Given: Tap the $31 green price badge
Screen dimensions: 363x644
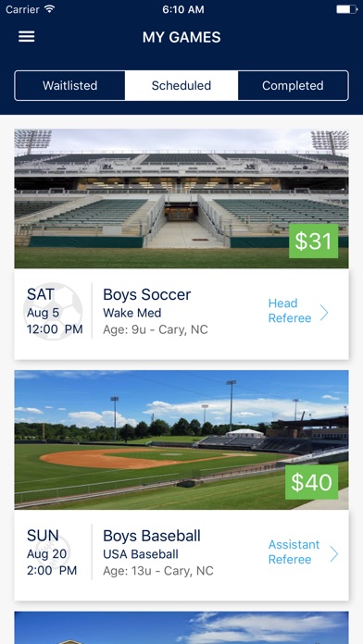Looking at the screenshot, I should [313, 241].
